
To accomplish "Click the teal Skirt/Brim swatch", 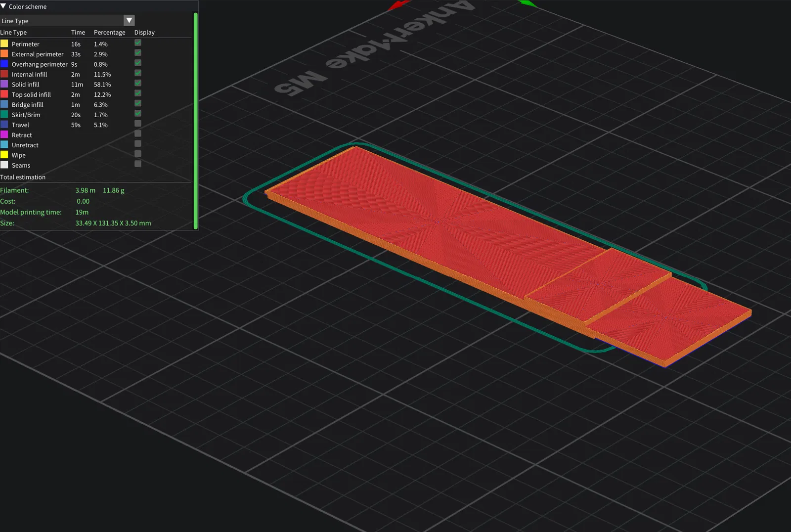I will [4, 115].
